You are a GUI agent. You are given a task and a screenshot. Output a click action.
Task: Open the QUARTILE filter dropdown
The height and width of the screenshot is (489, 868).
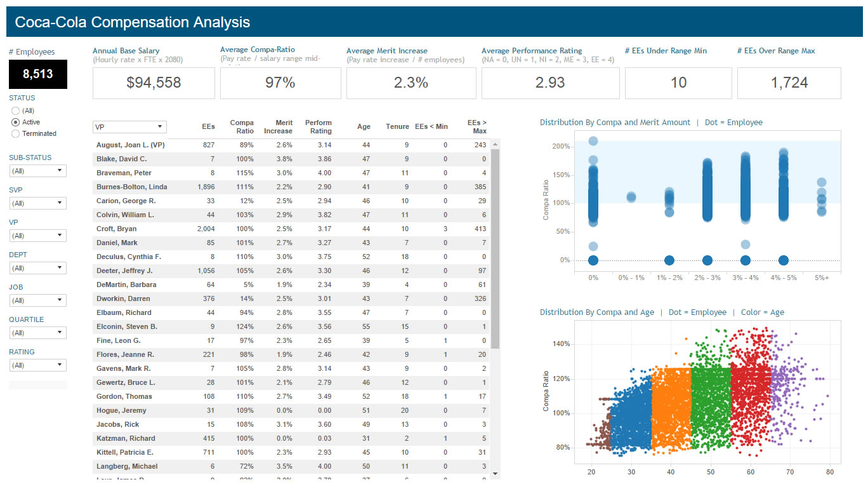(x=37, y=333)
